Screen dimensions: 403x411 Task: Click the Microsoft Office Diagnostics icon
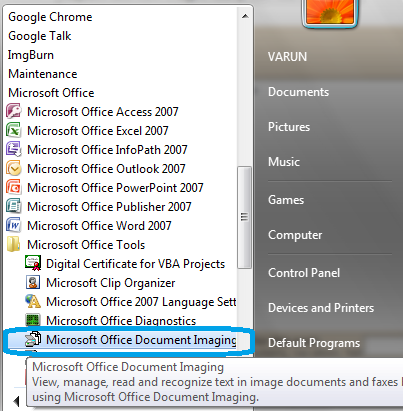[x=33, y=320]
